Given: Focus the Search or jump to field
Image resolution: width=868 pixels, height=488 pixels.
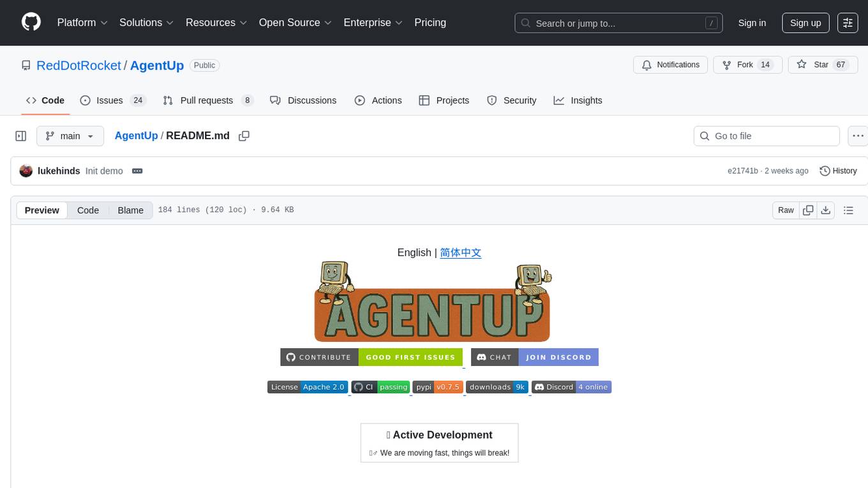Looking at the screenshot, I should [618, 23].
